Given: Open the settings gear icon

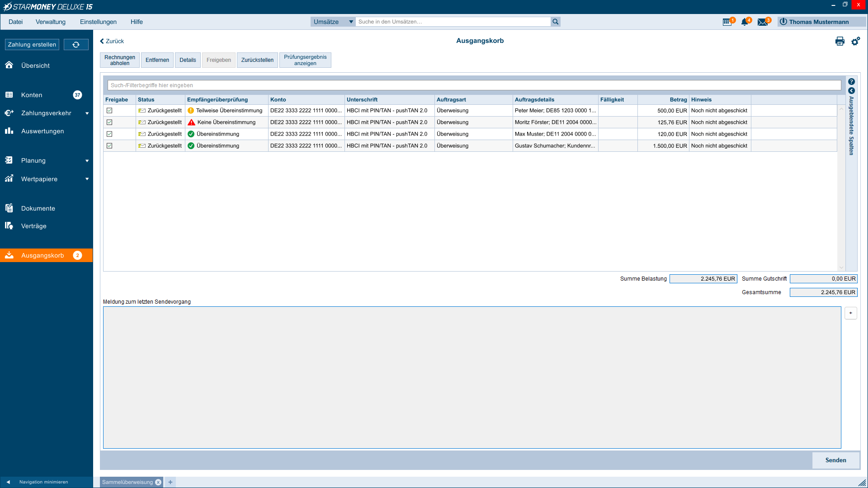Looking at the screenshot, I should coord(855,41).
